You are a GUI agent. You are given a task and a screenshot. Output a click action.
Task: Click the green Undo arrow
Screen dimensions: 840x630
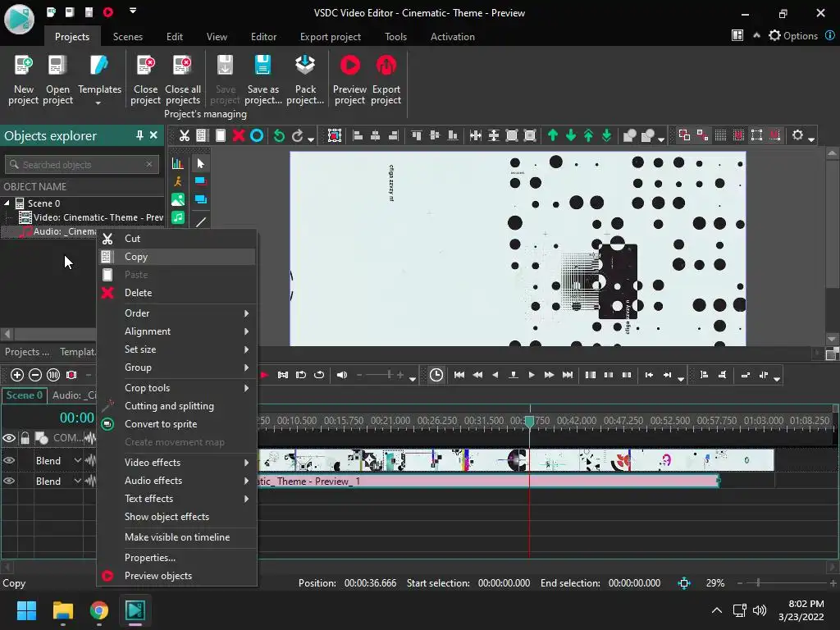pyautogui.click(x=279, y=135)
